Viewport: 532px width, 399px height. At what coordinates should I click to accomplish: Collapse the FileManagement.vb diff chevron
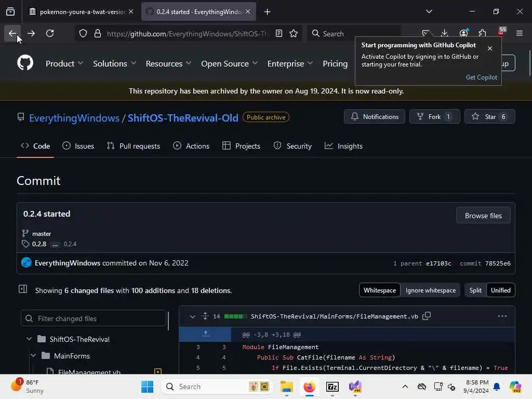[192, 316]
